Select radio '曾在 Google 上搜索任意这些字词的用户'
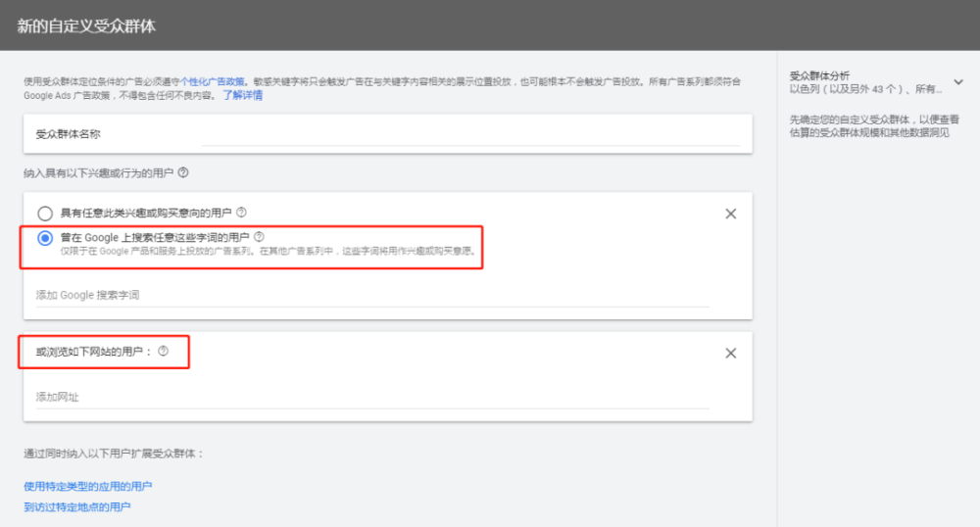This screenshot has width=980, height=527. [45, 238]
